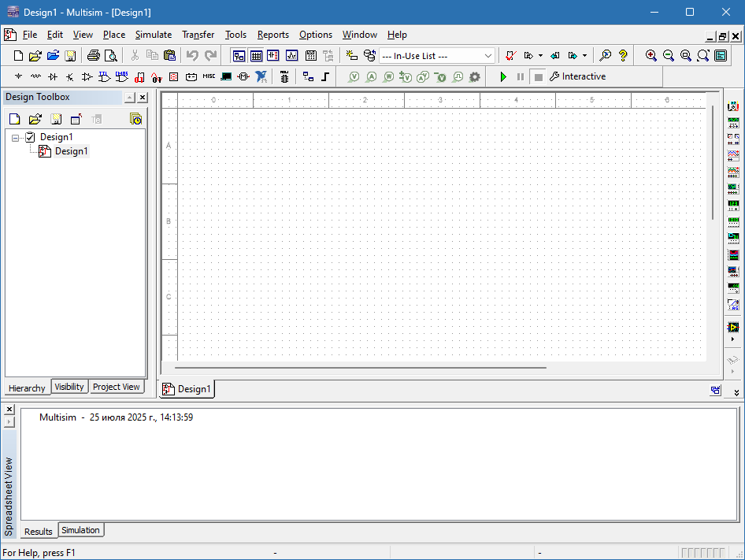Expand LabVIEW instruments arrow
This screenshot has width=745, height=560.
tap(732, 339)
